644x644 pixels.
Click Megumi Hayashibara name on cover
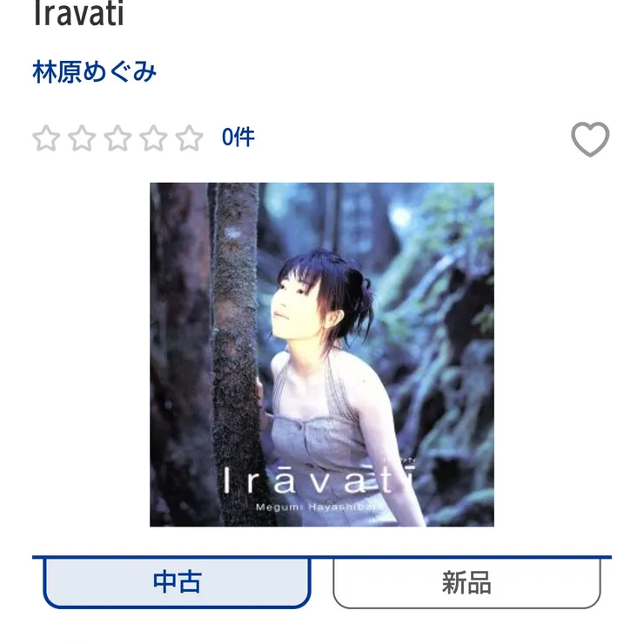click(x=315, y=507)
